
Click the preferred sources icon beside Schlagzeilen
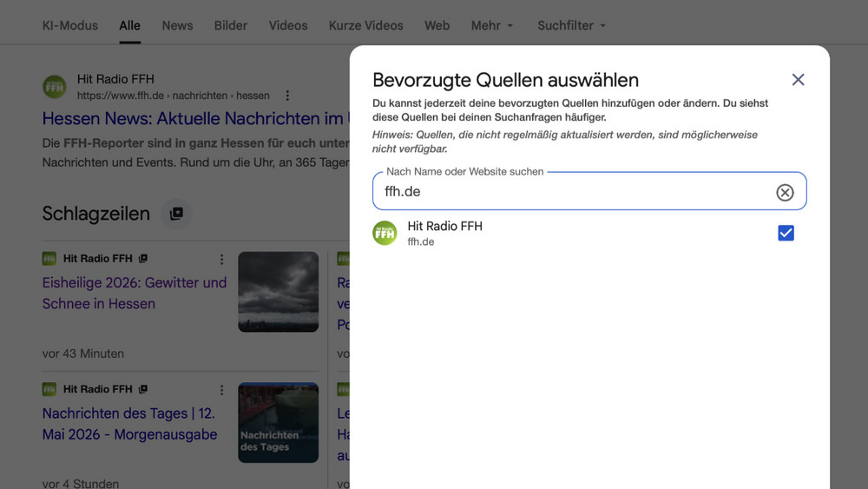coord(176,214)
